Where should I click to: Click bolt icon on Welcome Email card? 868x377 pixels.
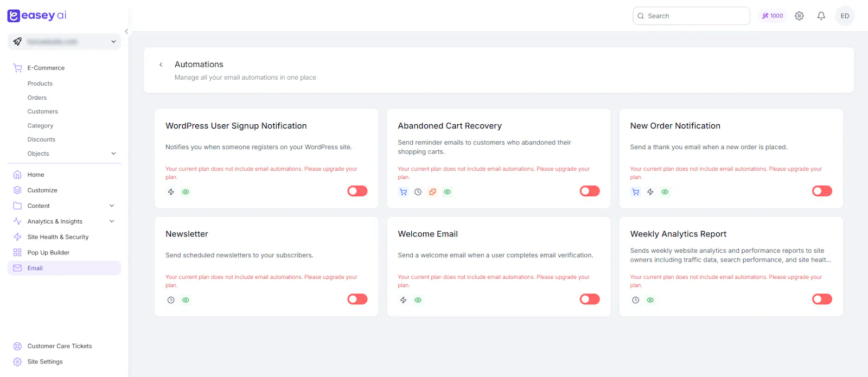coord(403,300)
